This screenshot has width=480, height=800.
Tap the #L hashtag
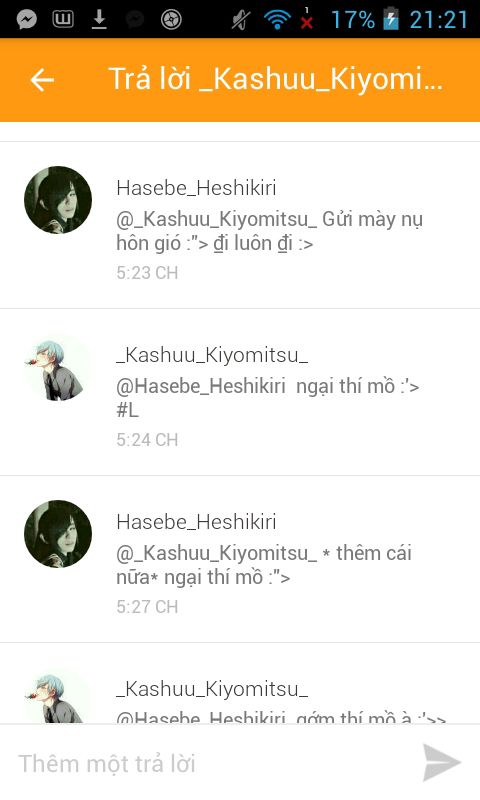(x=128, y=411)
